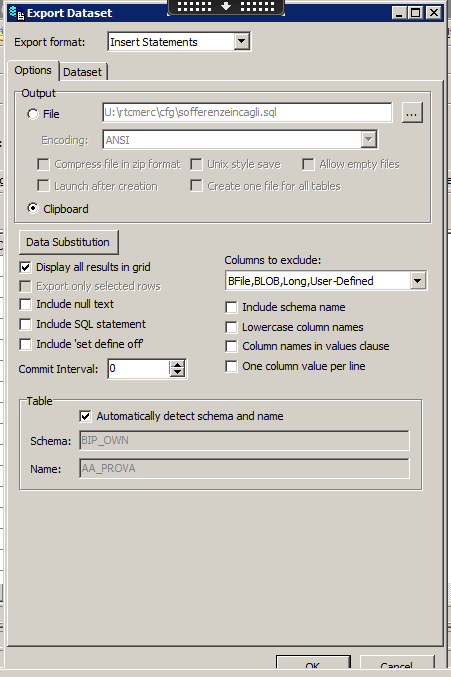Enable Include SQL statement
The image size is (451, 677).
[25, 324]
